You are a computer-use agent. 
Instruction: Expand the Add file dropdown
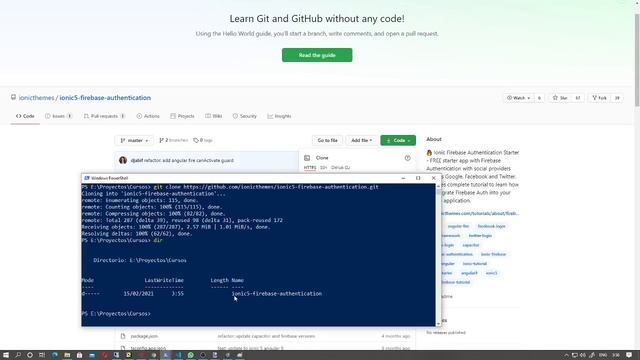361,140
